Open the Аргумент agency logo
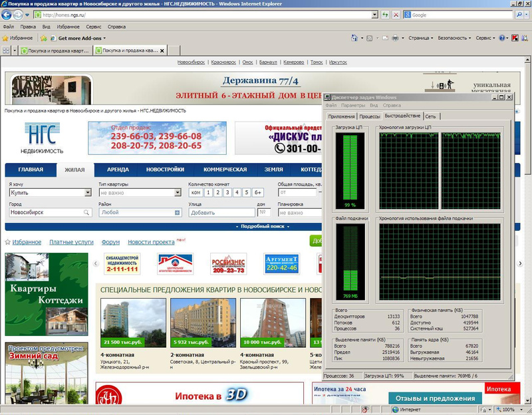The image size is (532, 415). click(281, 264)
